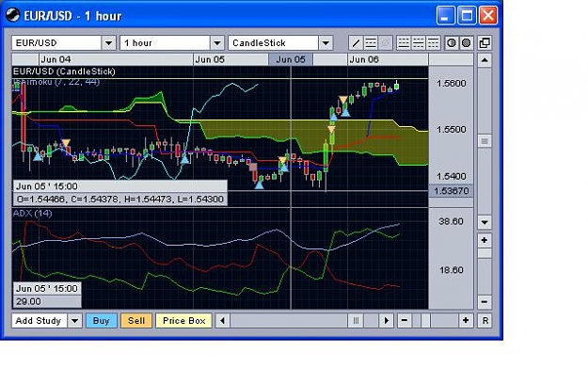Click the vertical zoom minus button
588x368 pixels.
pyautogui.click(x=485, y=302)
